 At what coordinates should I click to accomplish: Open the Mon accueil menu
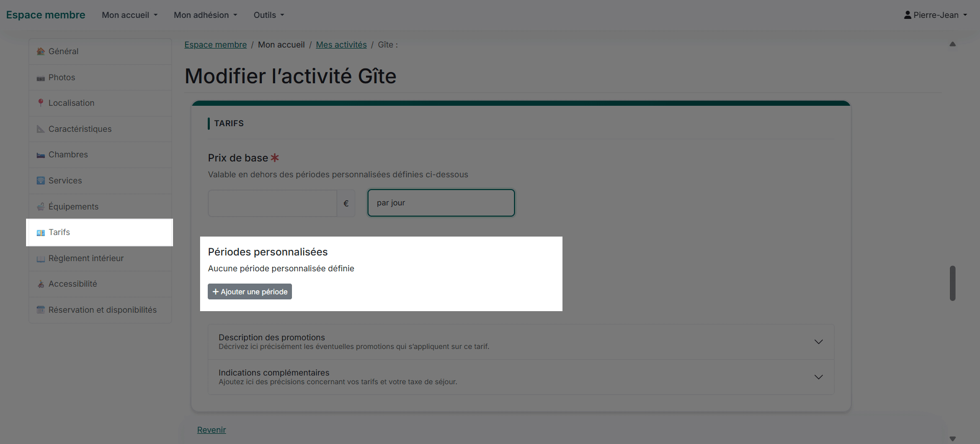point(130,15)
